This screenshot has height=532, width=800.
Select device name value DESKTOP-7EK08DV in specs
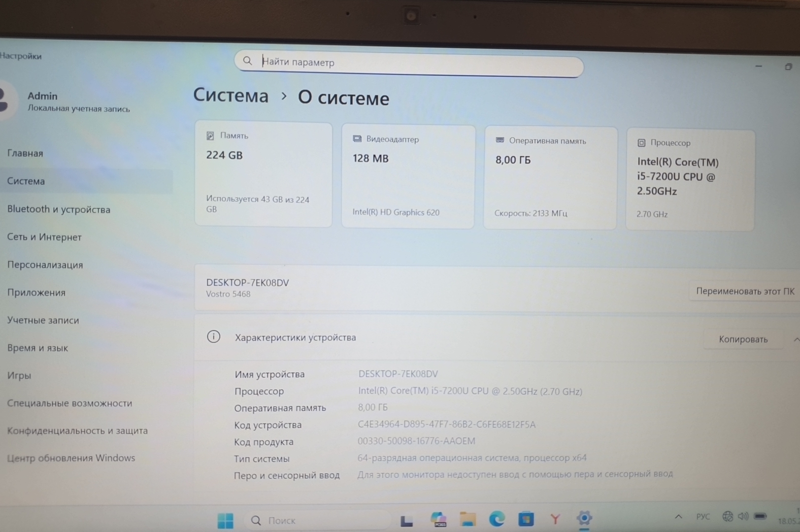click(398, 374)
